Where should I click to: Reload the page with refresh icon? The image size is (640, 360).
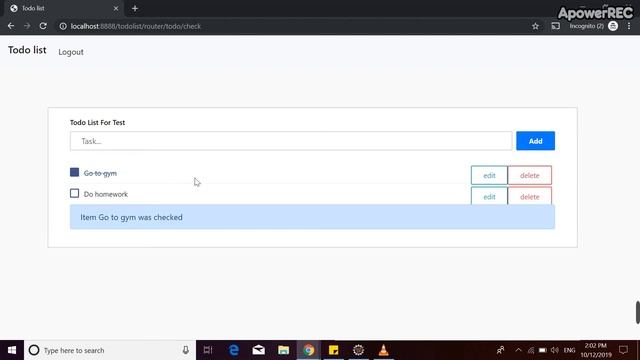click(x=43, y=26)
